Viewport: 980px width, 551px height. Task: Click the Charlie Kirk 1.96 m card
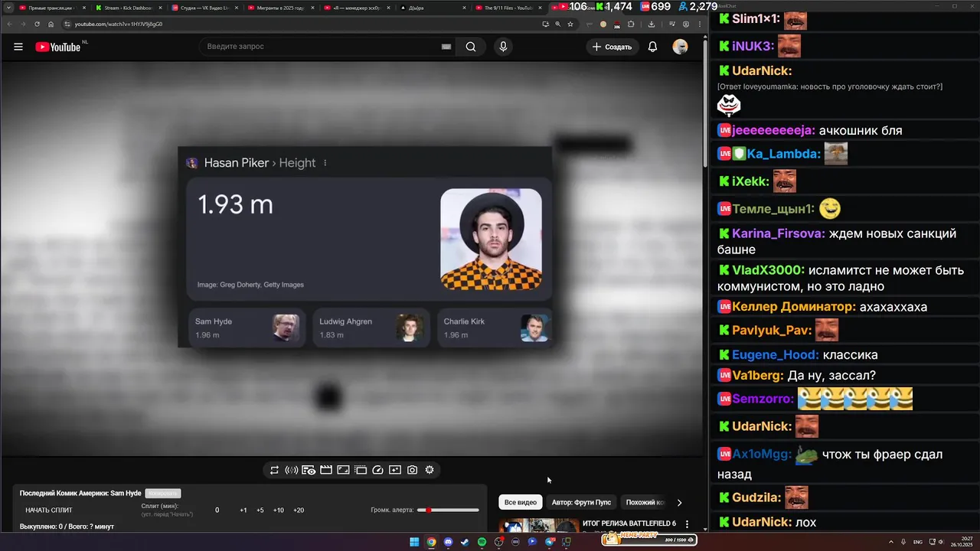click(495, 328)
